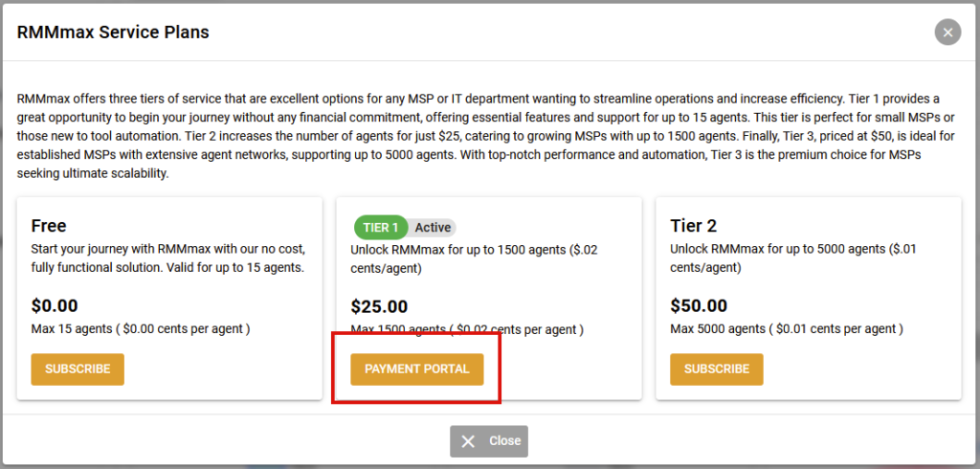Select the Free plan heading

click(x=49, y=226)
